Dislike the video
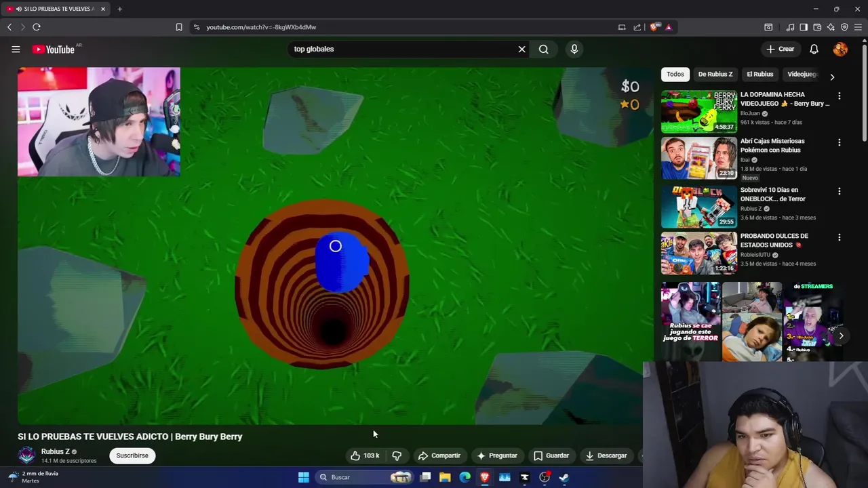The width and height of the screenshot is (868, 488). point(397,455)
